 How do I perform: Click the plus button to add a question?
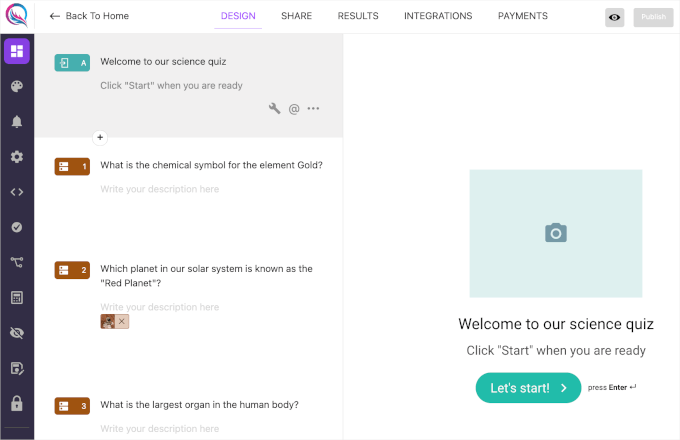click(x=99, y=137)
